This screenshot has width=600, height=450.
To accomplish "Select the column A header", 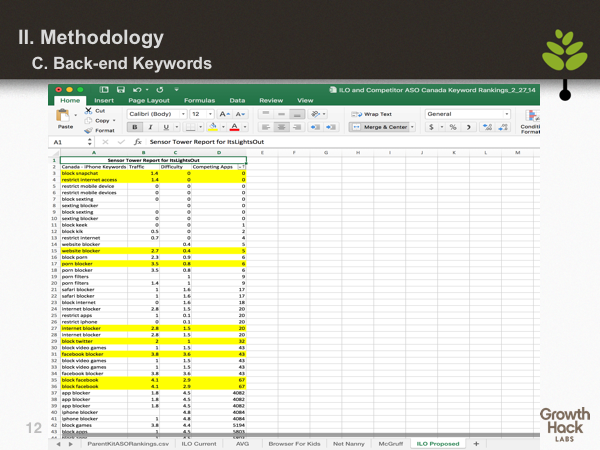I will coord(94,153).
